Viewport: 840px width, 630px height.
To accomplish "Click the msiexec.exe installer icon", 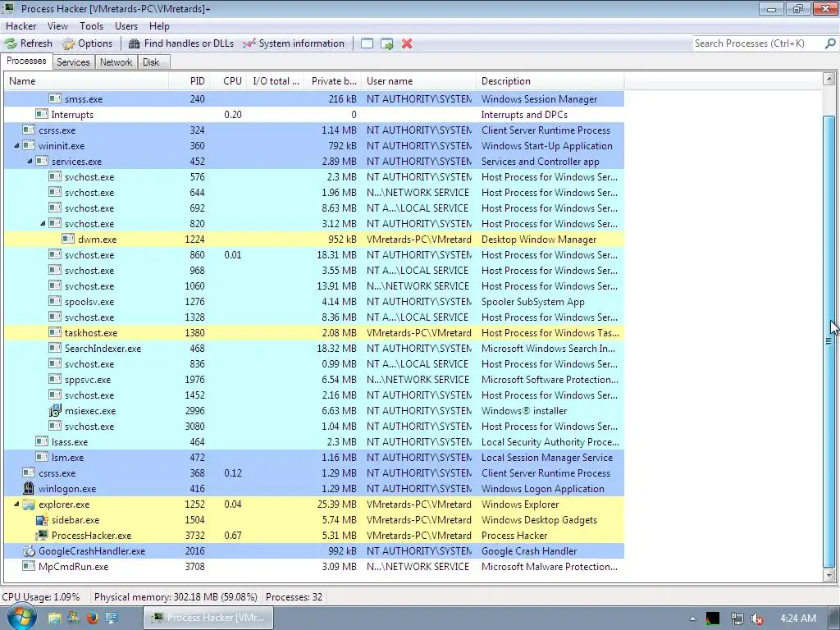I will (55, 410).
